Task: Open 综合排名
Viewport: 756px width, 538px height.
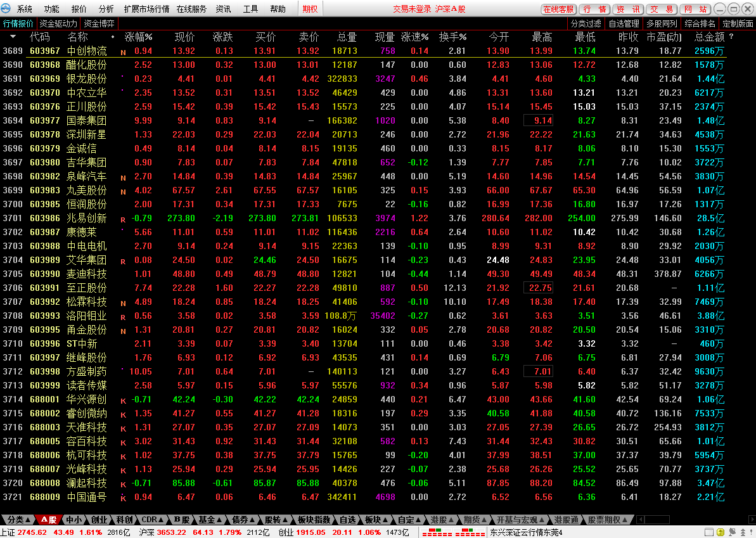Action: pyautogui.click(x=700, y=23)
